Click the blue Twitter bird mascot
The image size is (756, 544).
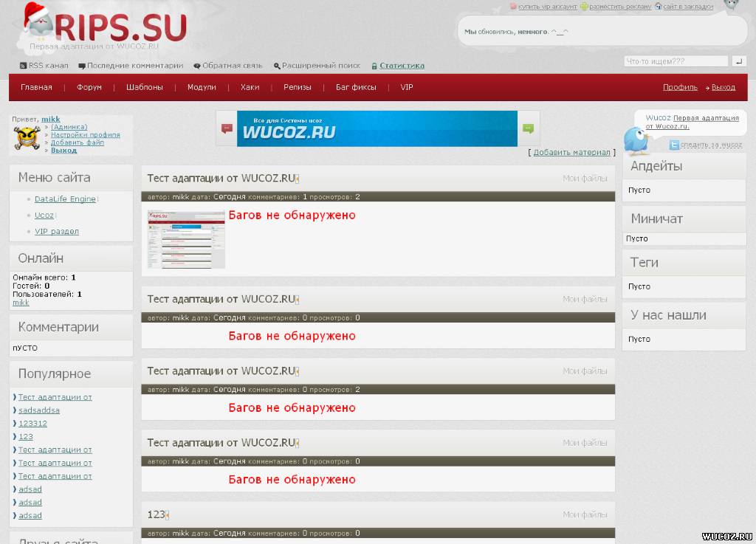[636, 140]
